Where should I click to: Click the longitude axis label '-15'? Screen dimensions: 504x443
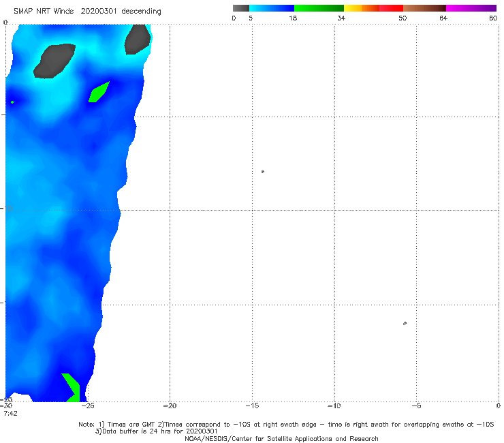click(252, 406)
